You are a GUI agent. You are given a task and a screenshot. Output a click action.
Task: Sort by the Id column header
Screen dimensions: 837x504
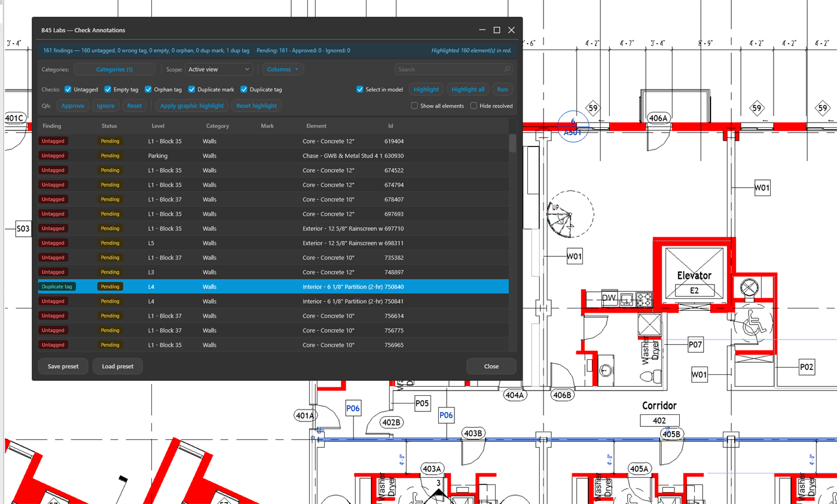point(391,126)
